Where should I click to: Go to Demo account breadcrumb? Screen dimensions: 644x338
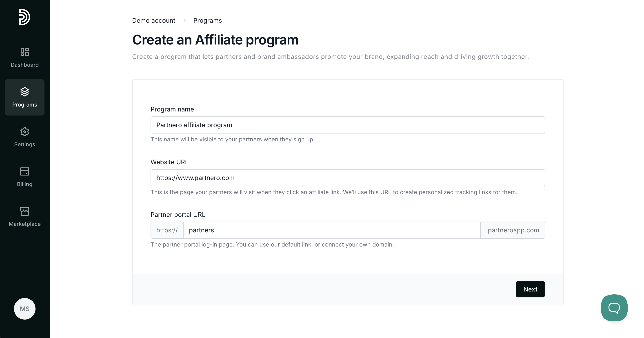[153, 20]
